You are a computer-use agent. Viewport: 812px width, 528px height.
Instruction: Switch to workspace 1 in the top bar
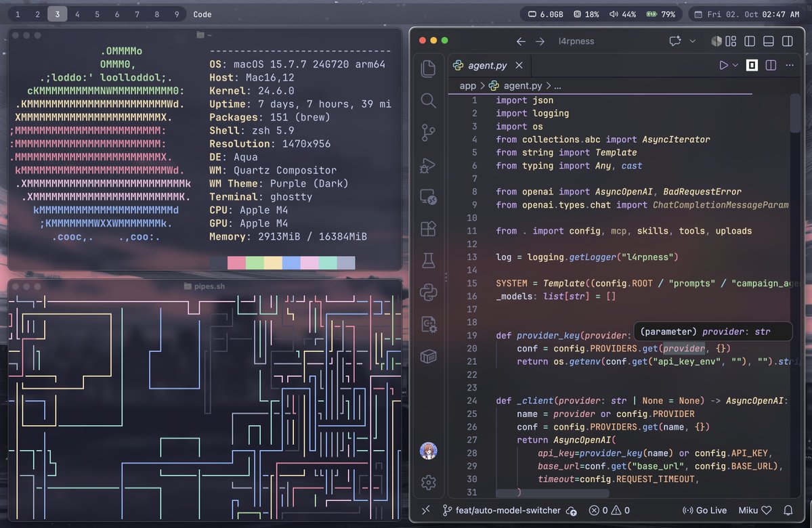tap(18, 14)
